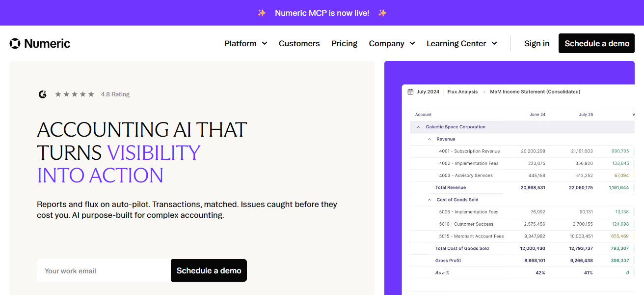Click Schedule a demo beside email field

coord(209,270)
